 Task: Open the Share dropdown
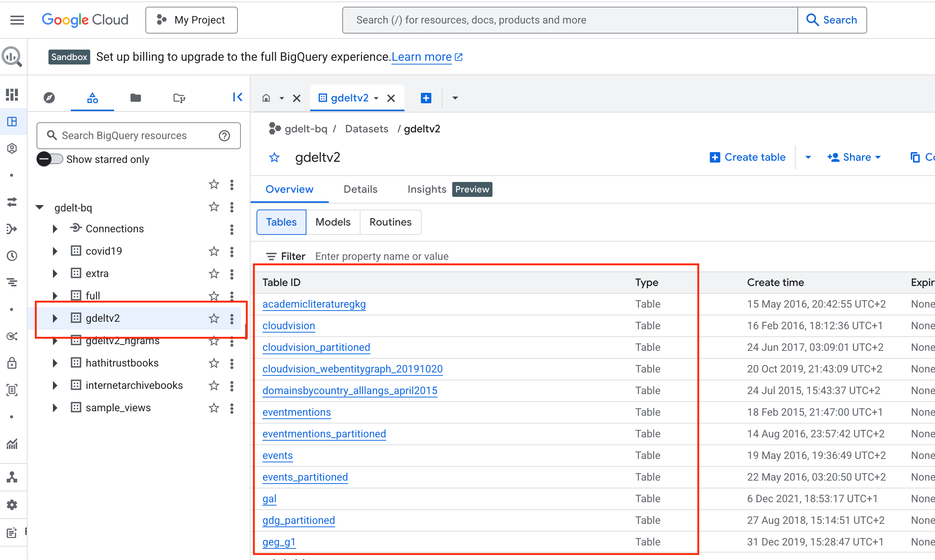point(854,157)
